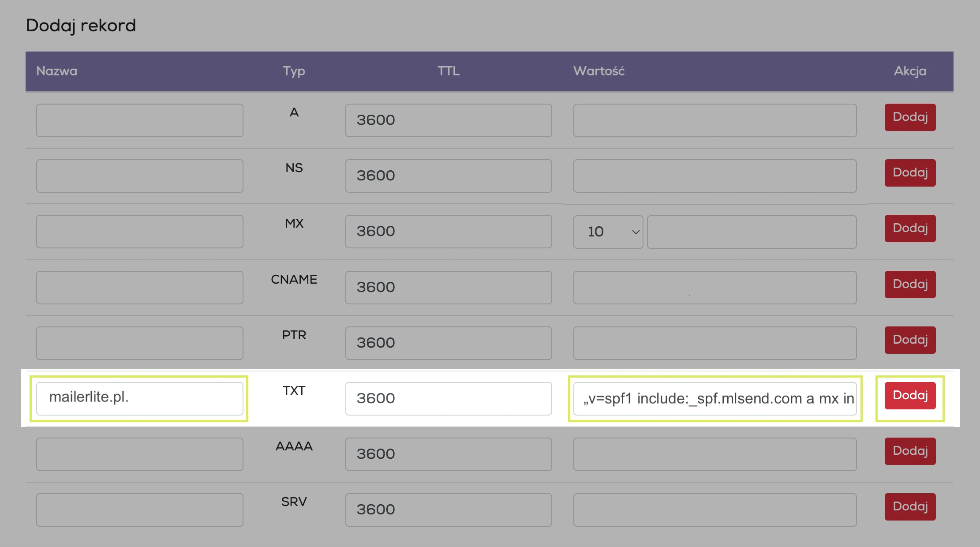Click the A record name input
The image size is (980, 547).
pos(139,120)
